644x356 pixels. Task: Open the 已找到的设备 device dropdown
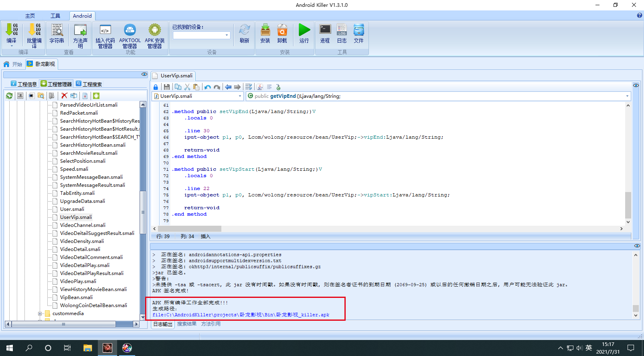(227, 35)
